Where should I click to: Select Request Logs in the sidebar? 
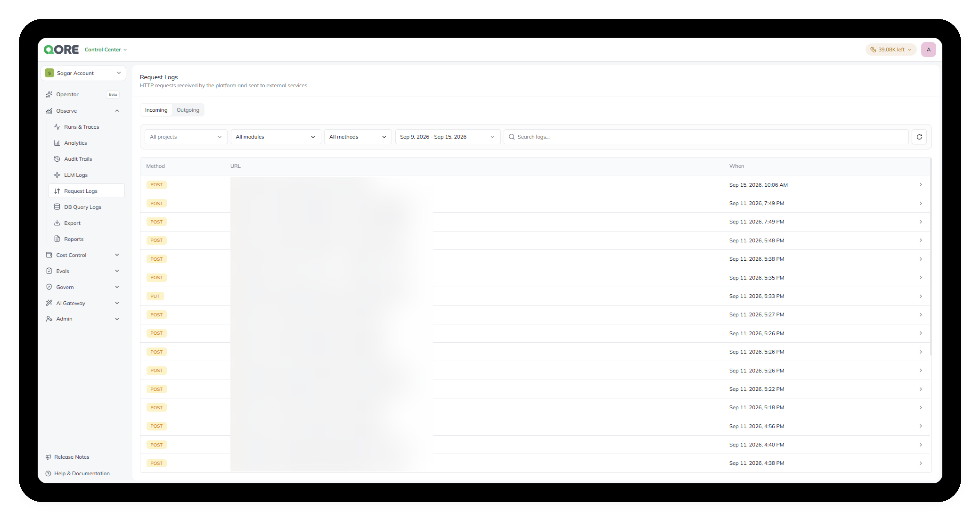[x=87, y=191]
